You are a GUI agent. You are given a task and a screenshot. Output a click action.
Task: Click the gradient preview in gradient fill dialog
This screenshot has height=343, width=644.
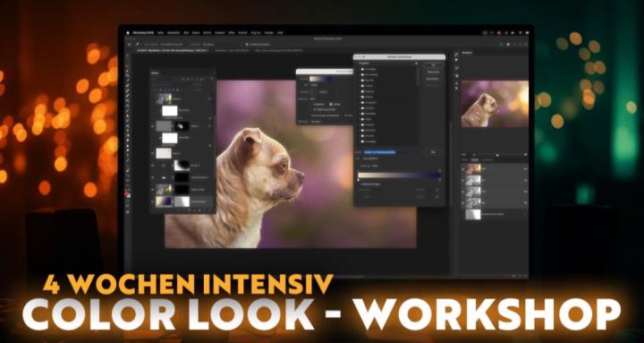(x=322, y=79)
